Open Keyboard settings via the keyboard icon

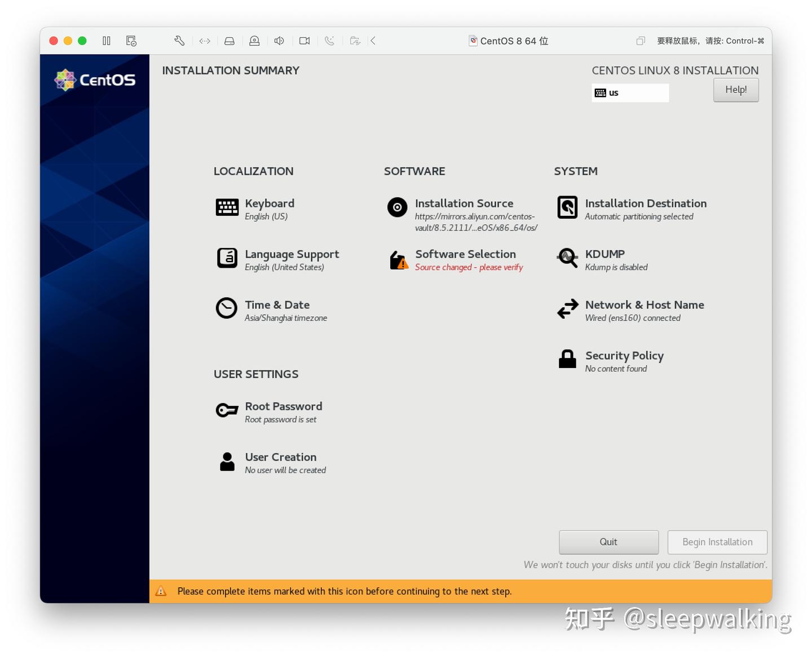pyautogui.click(x=227, y=207)
